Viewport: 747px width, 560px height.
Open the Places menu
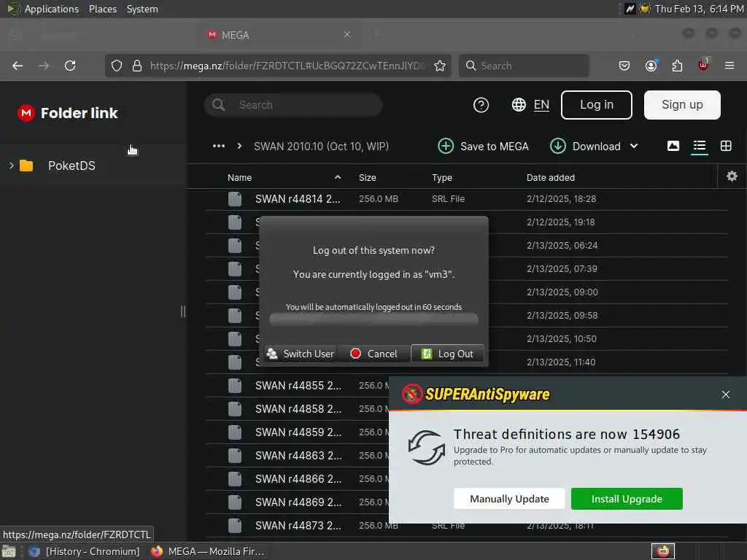tap(103, 9)
